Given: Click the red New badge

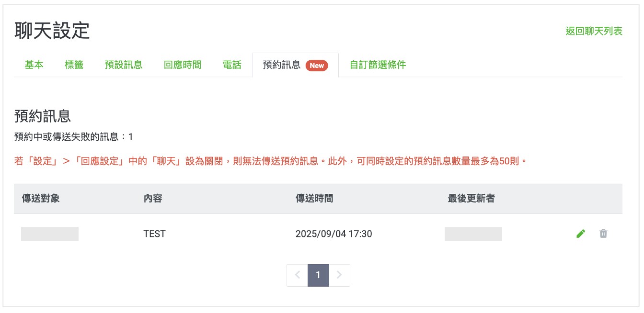Looking at the screenshot, I should (x=317, y=66).
